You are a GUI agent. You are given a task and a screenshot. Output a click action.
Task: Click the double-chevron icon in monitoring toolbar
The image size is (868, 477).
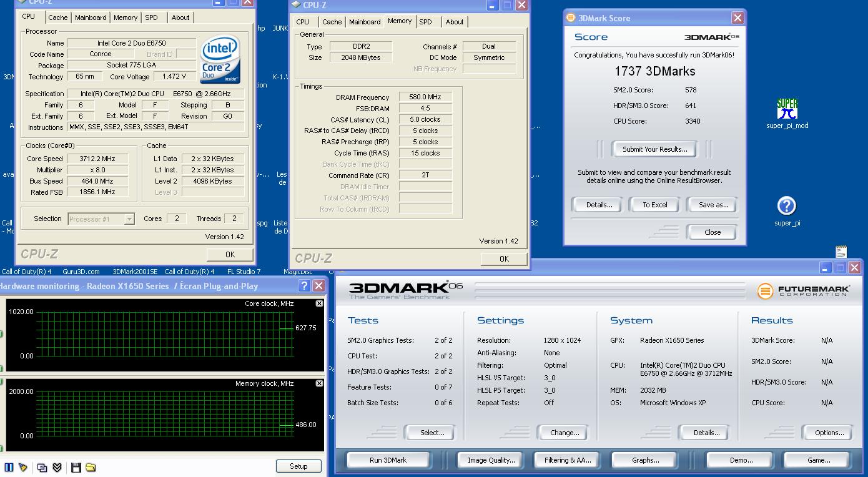(57, 467)
